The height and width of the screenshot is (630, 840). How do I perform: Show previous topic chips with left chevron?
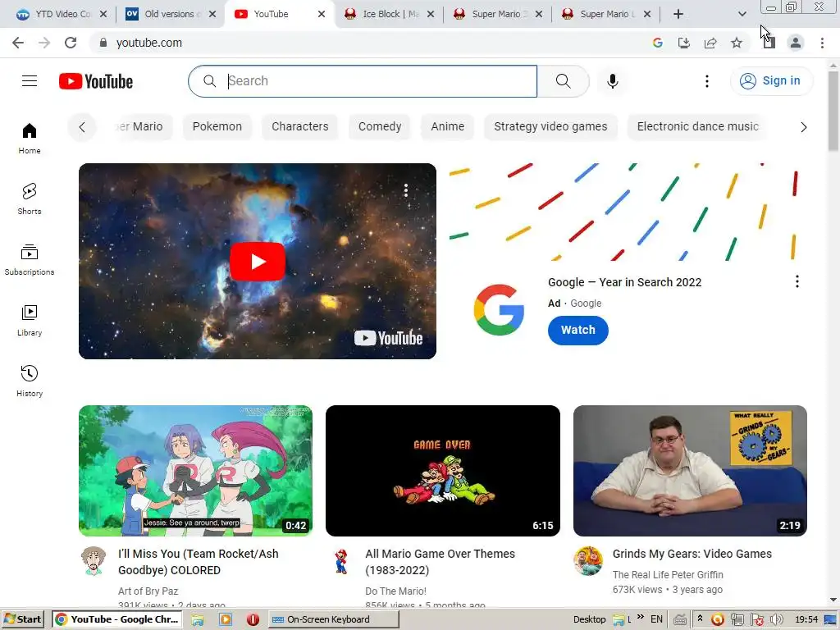click(82, 127)
